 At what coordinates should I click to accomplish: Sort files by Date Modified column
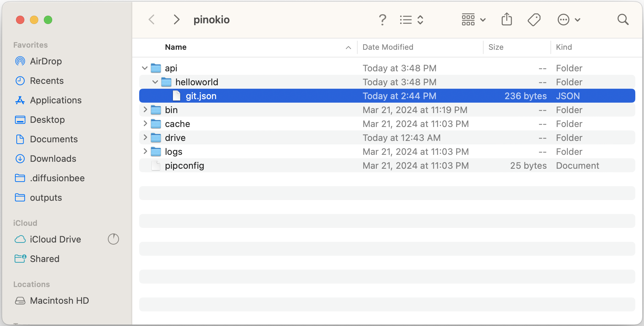(x=388, y=47)
